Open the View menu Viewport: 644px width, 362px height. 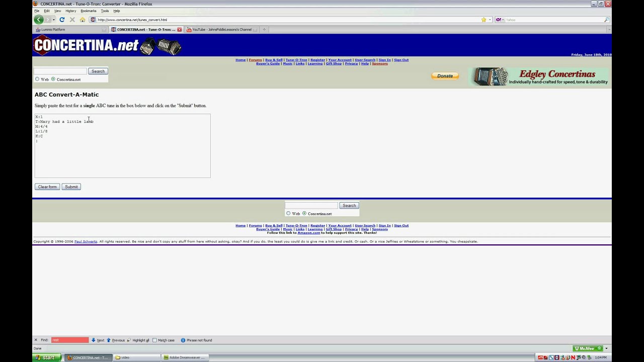pos(57,11)
